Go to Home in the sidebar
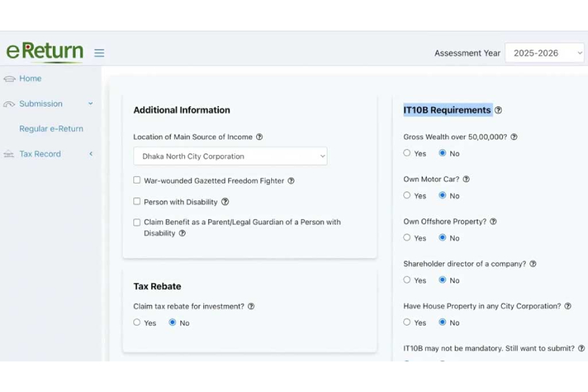Screen dimensions: 588x392 tap(30, 78)
